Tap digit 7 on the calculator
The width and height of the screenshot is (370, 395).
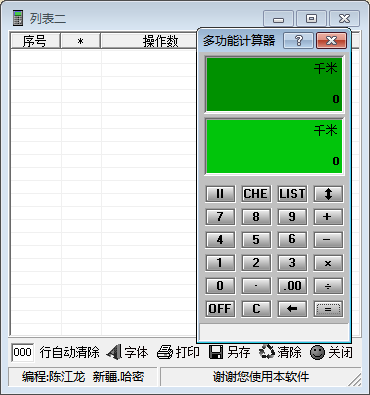point(220,217)
